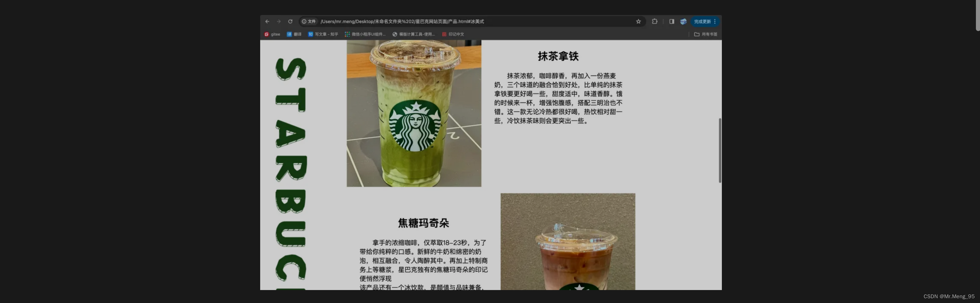This screenshot has width=980, height=303.
Task: Click the 抹茶拿铁 heading
Action: (x=558, y=56)
